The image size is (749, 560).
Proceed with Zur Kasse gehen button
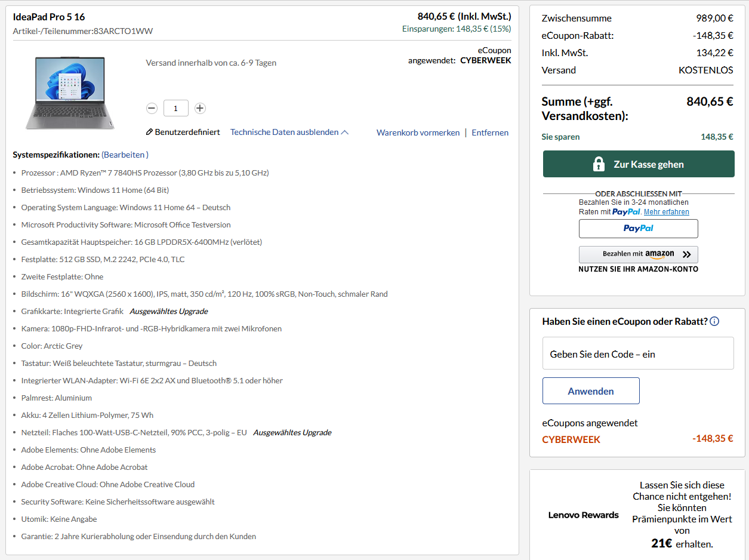tap(639, 164)
